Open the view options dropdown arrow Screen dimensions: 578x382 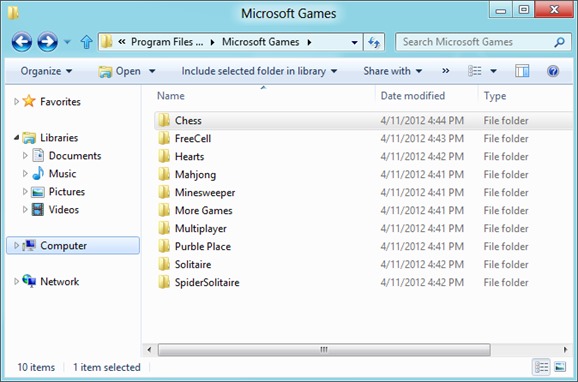(493, 71)
